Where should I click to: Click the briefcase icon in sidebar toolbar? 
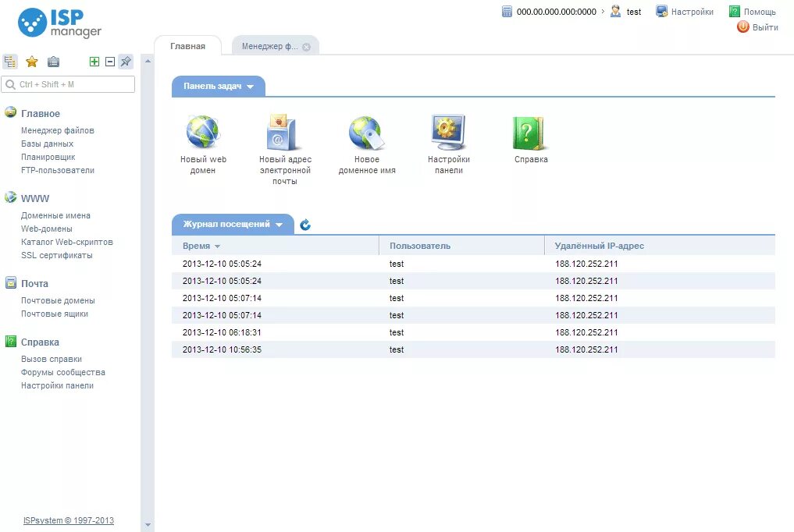point(53,62)
